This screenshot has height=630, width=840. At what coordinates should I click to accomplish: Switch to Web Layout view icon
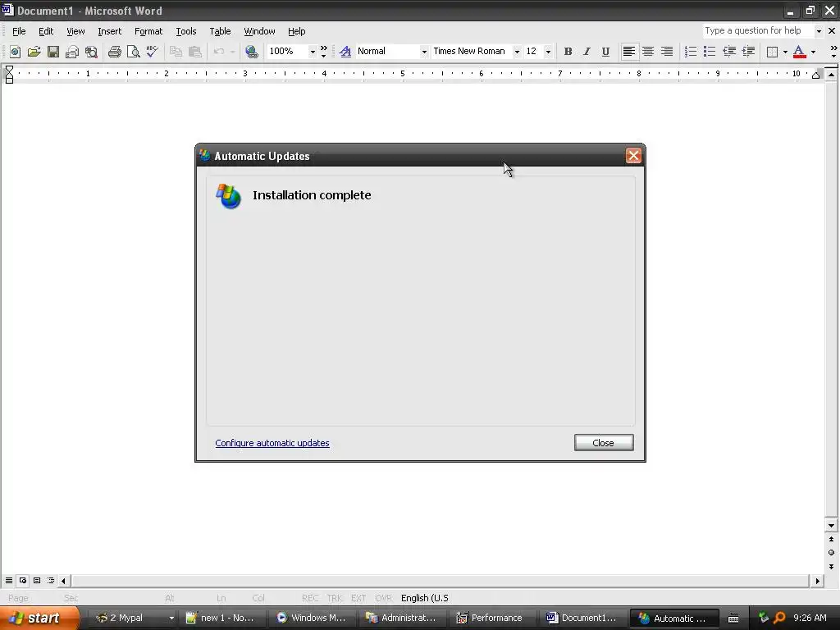click(23, 580)
